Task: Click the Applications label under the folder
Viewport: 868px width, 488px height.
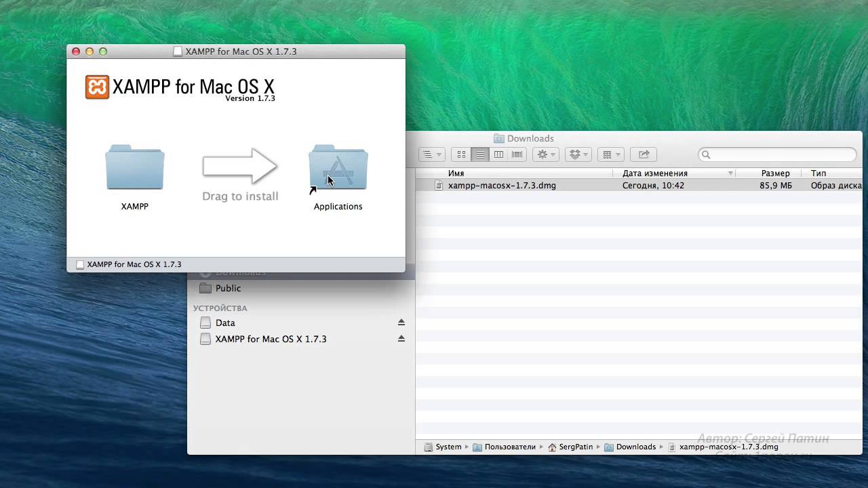Action: (338, 206)
